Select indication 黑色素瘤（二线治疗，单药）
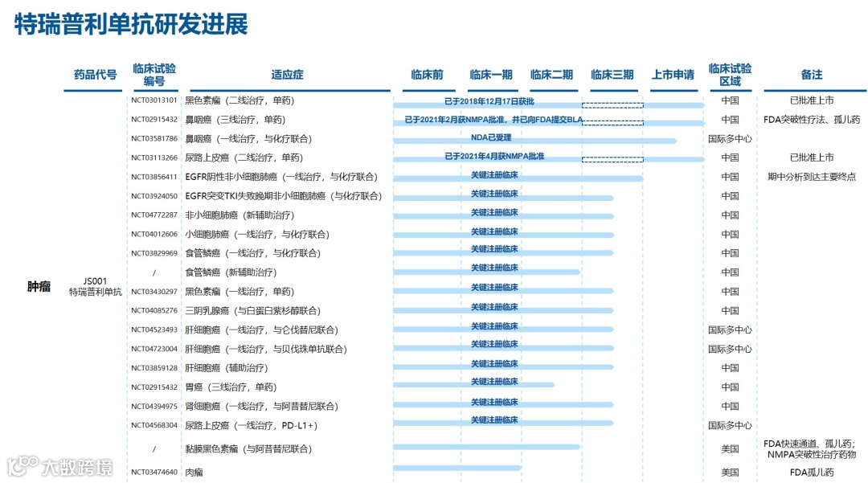This screenshot has height=483, width=868. [240, 100]
